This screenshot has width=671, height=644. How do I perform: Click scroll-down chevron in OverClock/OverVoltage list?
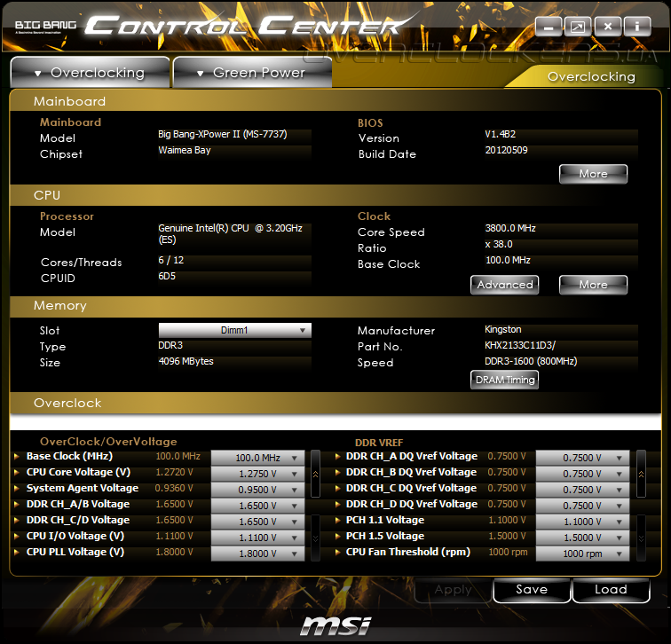(315, 538)
